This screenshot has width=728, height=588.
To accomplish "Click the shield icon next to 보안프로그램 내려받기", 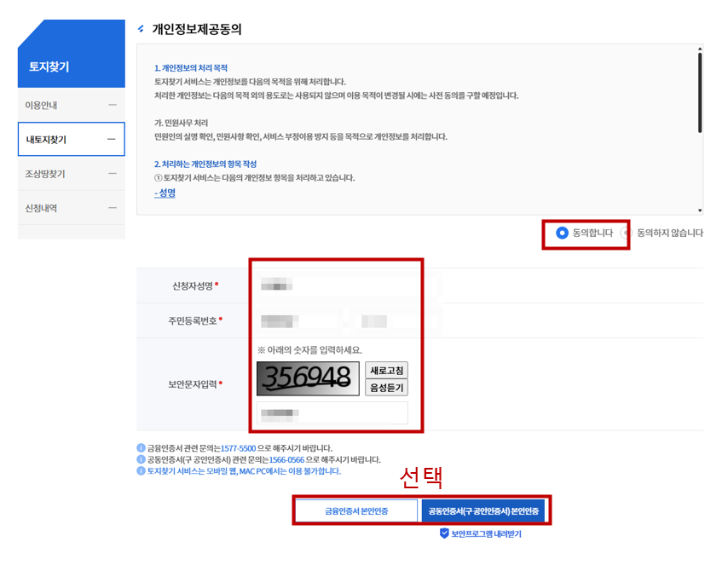I will coord(444,533).
